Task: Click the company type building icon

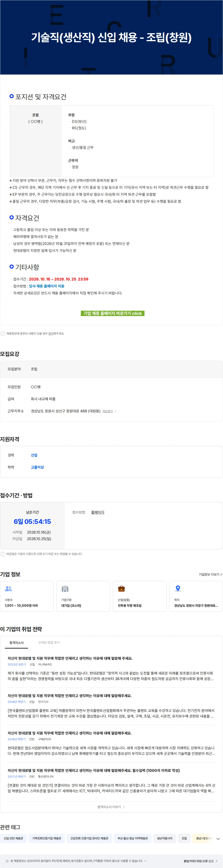Action: [x=65, y=589]
